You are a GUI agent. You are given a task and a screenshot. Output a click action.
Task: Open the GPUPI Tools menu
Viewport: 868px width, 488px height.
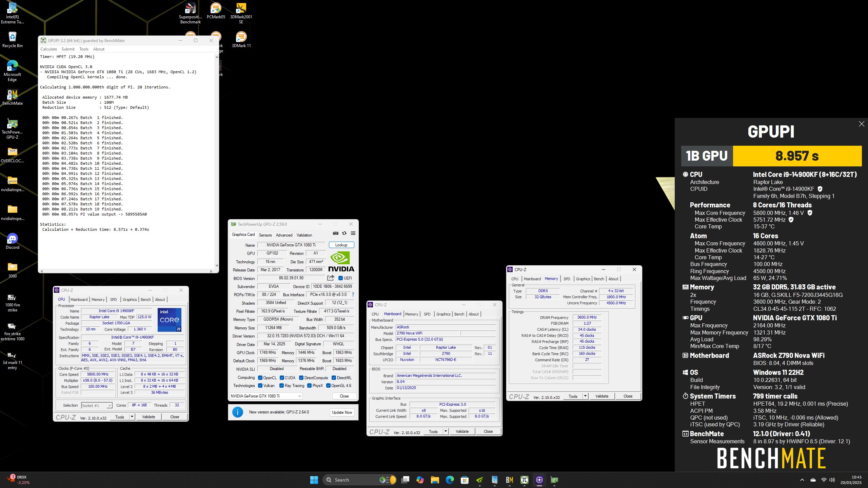tap(84, 49)
